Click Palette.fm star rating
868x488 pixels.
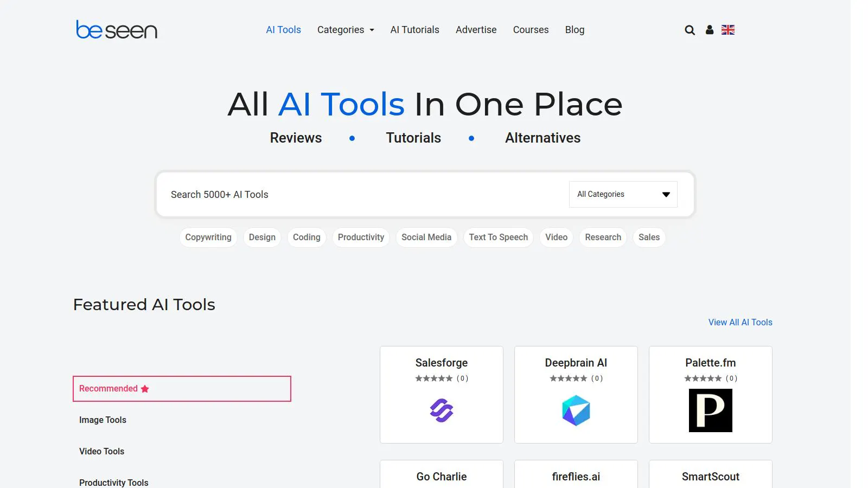703,378
